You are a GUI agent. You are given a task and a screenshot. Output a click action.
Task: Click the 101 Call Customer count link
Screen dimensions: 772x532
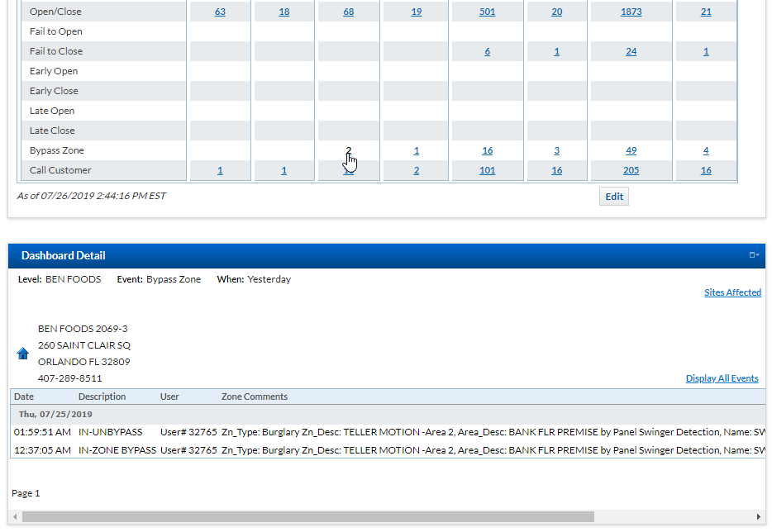487,170
